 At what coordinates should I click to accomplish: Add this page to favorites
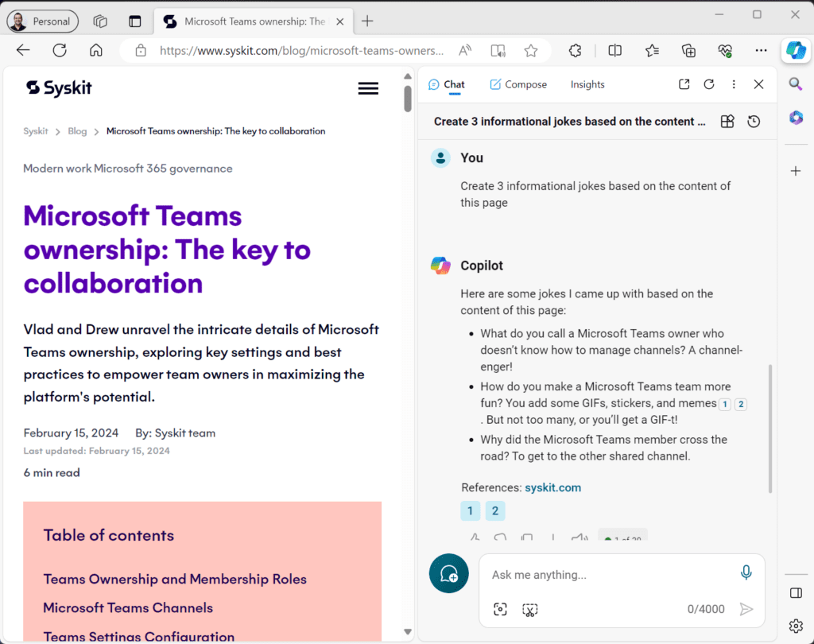(x=530, y=50)
